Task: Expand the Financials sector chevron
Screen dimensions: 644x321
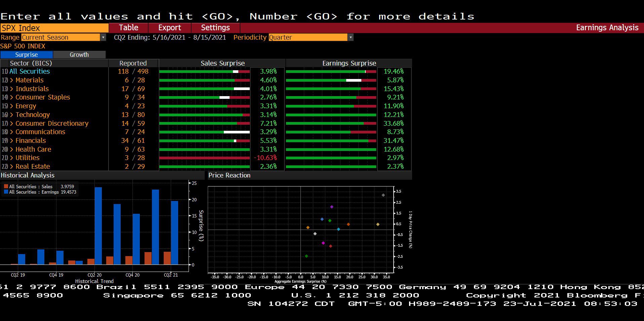Action: pyautogui.click(x=12, y=141)
